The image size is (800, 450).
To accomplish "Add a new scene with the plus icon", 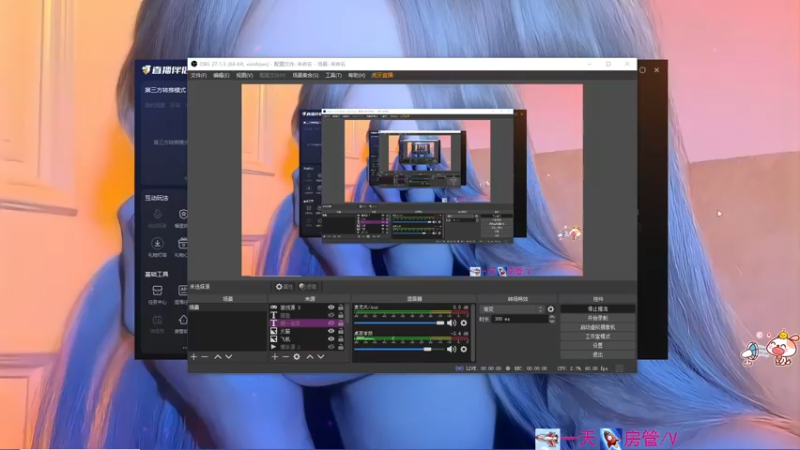I will coord(194,357).
